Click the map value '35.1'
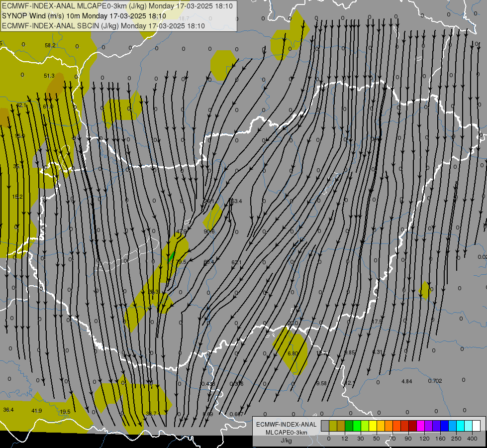 pyautogui.click(x=18, y=166)
